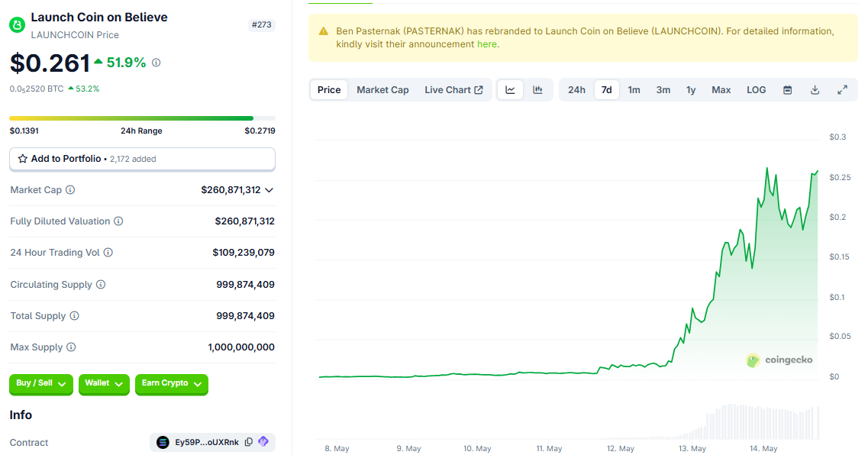Switch to line chart view icon
The image size is (868, 455).
[511, 89]
